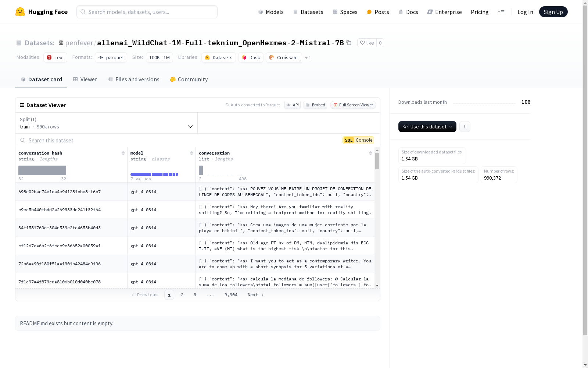This screenshot has width=588, height=368.
Task: Click the Sign Up button
Action: tap(553, 12)
